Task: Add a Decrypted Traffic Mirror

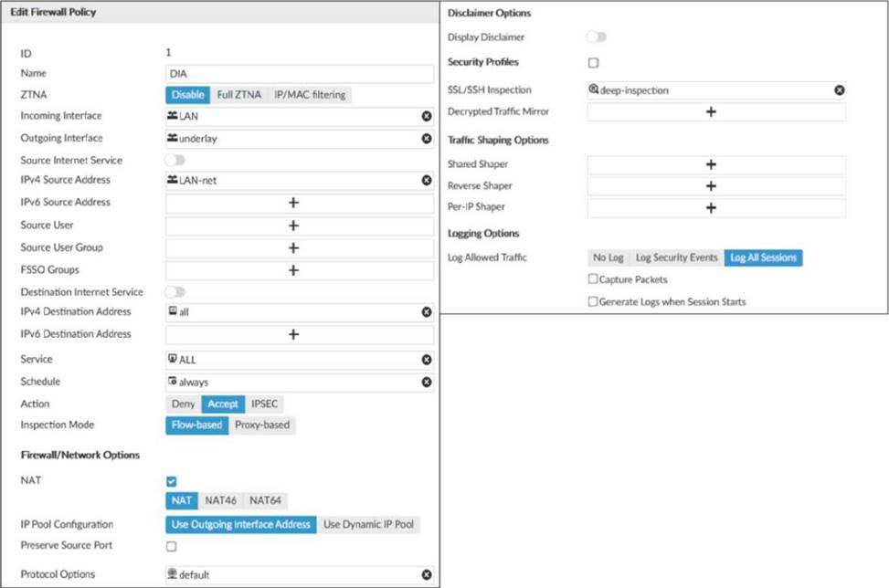Action: coord(710,112)
